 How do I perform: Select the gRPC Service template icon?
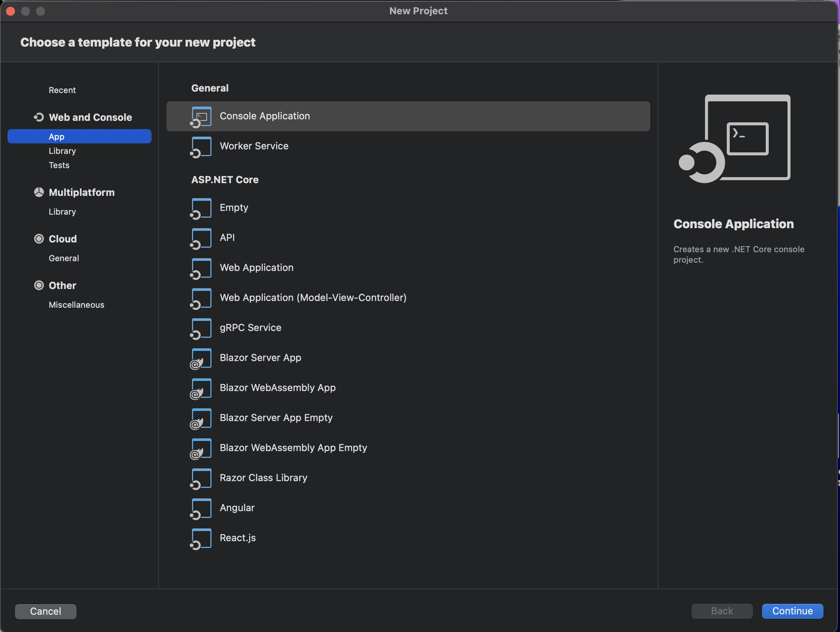(201, 328)
